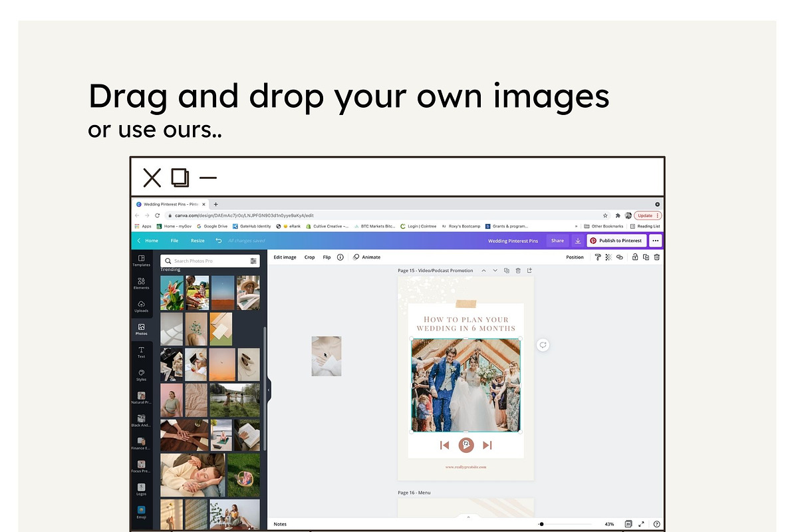The image size is (798, 532).
Task: Open the Help question mark icon
Action: point(656,524)
